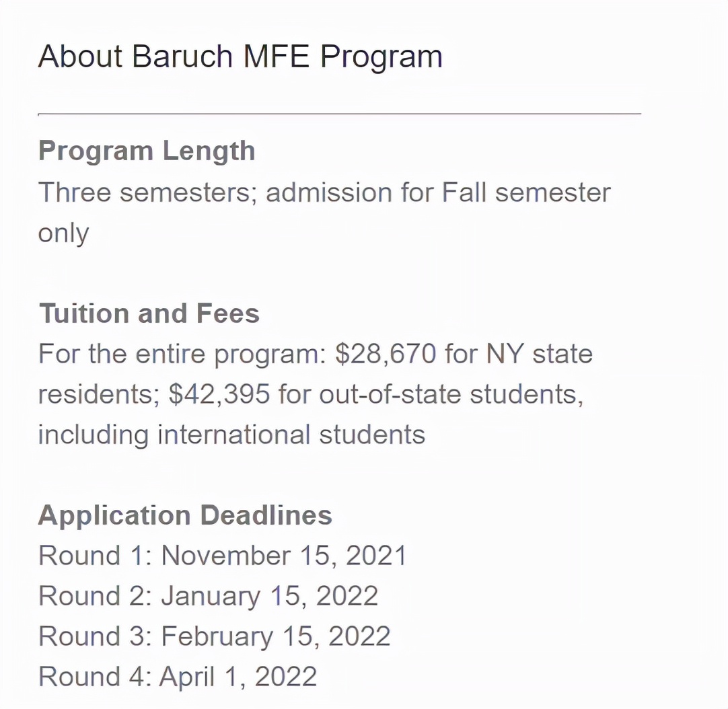
Task: Click the date "January 15, 2022"
Action: tap(269, 596)
